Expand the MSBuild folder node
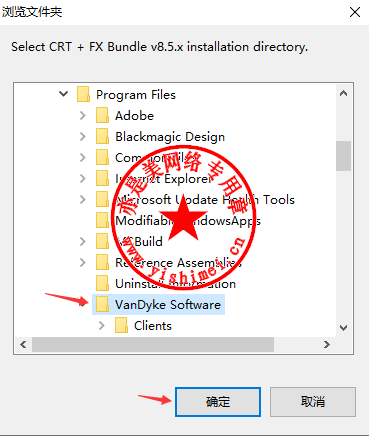The width and height of the screenshot is (369, 436). (x=83, y=241)
